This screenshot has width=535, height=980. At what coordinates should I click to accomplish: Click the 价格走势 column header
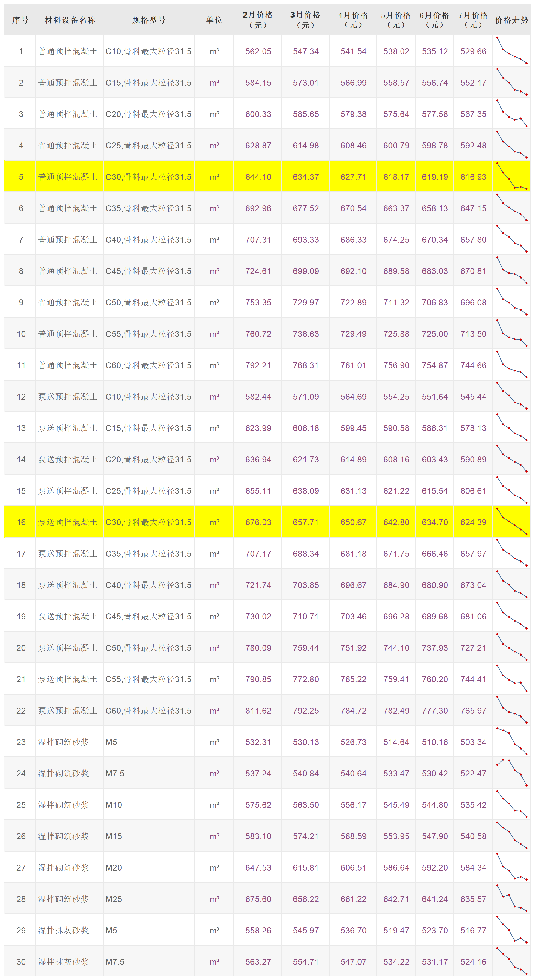(512, 20)
